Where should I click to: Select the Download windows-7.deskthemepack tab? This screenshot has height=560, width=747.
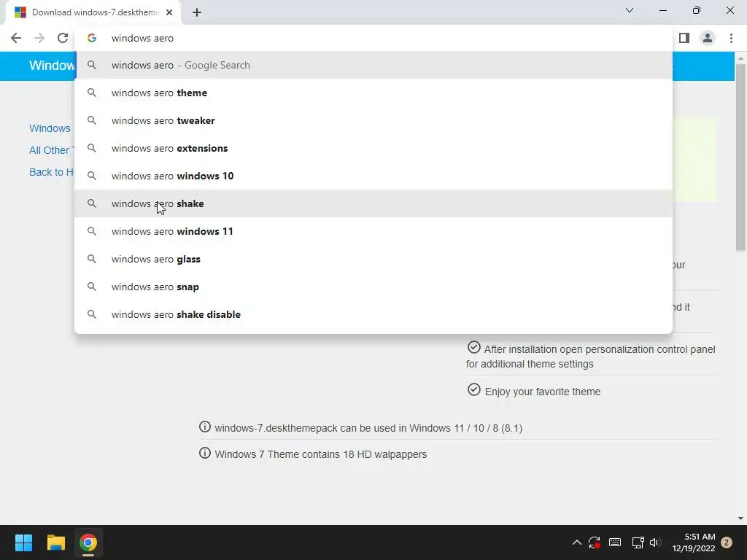[x=93, y=12]
